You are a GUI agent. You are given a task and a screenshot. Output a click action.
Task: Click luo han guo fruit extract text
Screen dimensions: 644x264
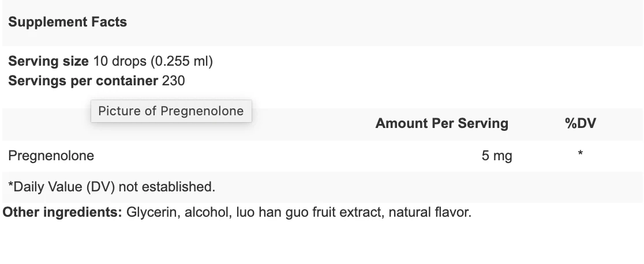pos(309,212)
